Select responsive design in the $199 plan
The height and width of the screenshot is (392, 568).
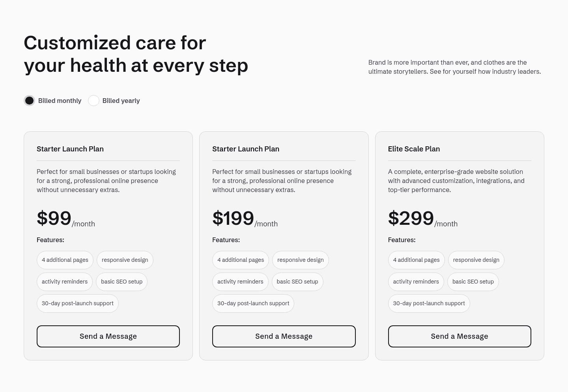click(300, 260)
